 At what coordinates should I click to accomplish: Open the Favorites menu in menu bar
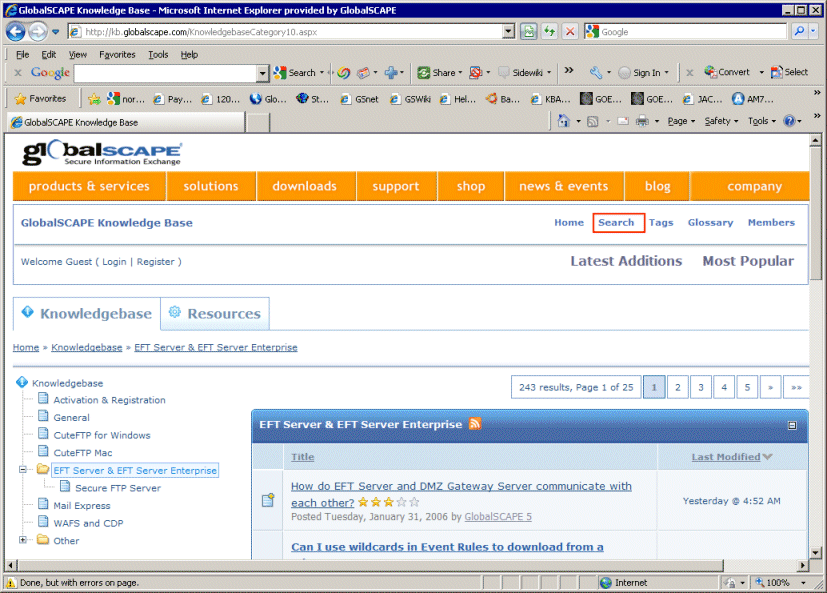click(117, 54)
